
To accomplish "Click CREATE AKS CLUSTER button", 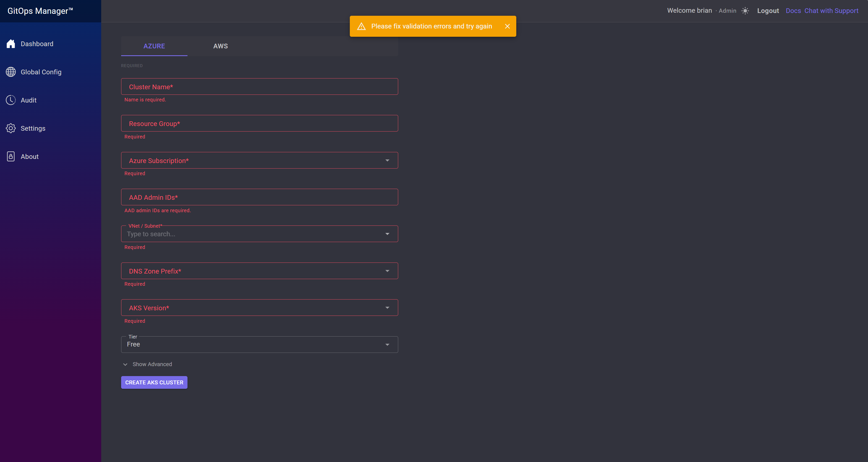I will (x=154, y=382).
